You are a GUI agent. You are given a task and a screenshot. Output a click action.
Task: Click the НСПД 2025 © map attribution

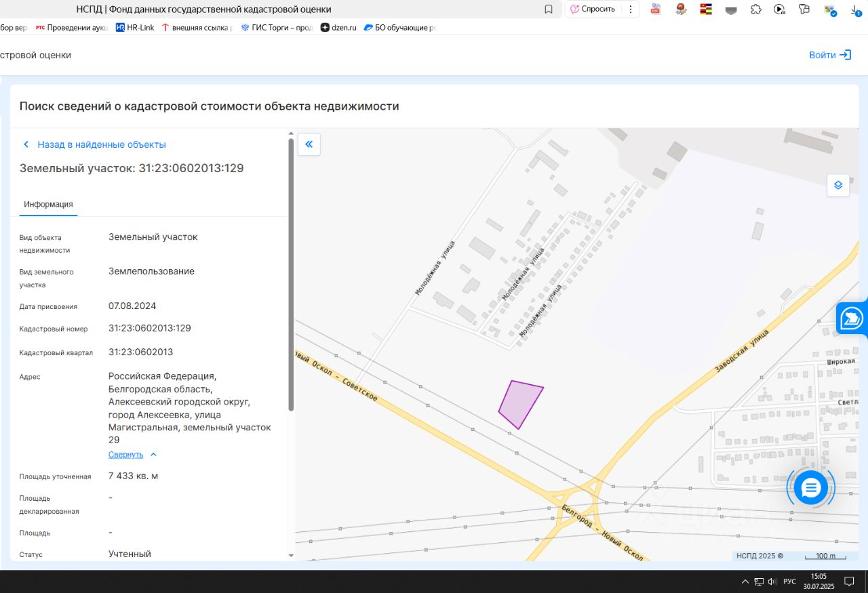(759, 556)
